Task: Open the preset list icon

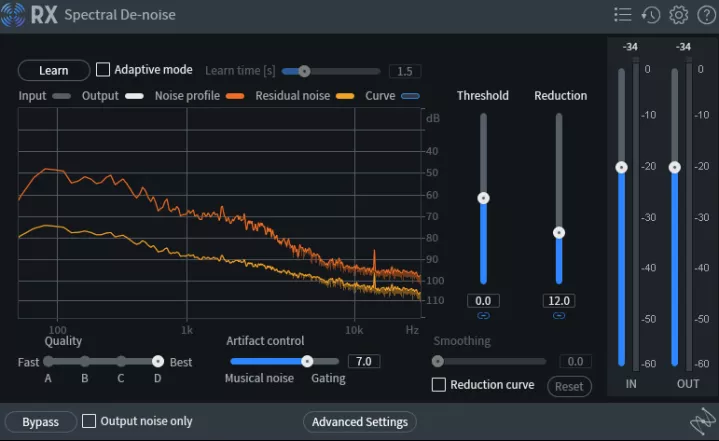Action: coord(622,15)
